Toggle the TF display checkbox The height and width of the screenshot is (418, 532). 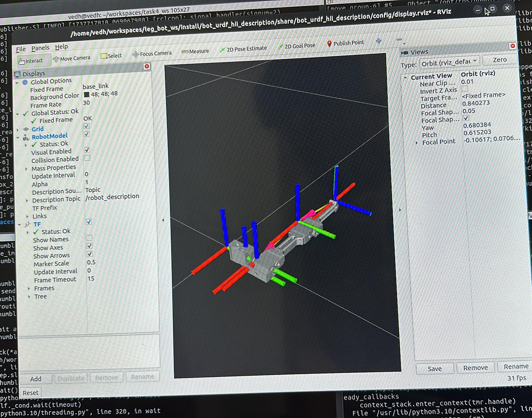(x=89, y=221)
